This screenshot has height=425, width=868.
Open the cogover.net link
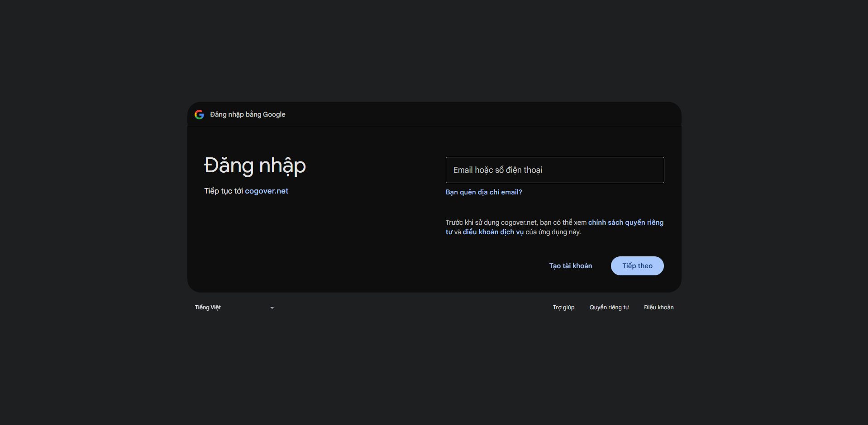[267, 191]
